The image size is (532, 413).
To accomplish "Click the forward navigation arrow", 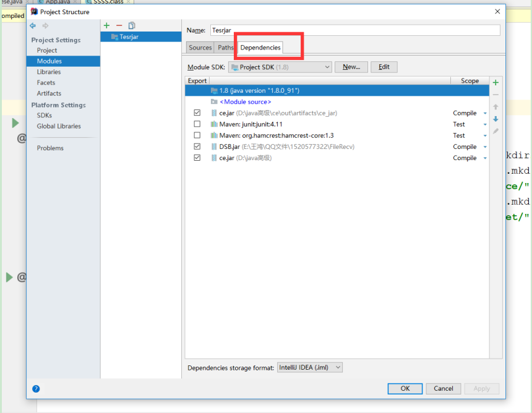I will point(45,26).
